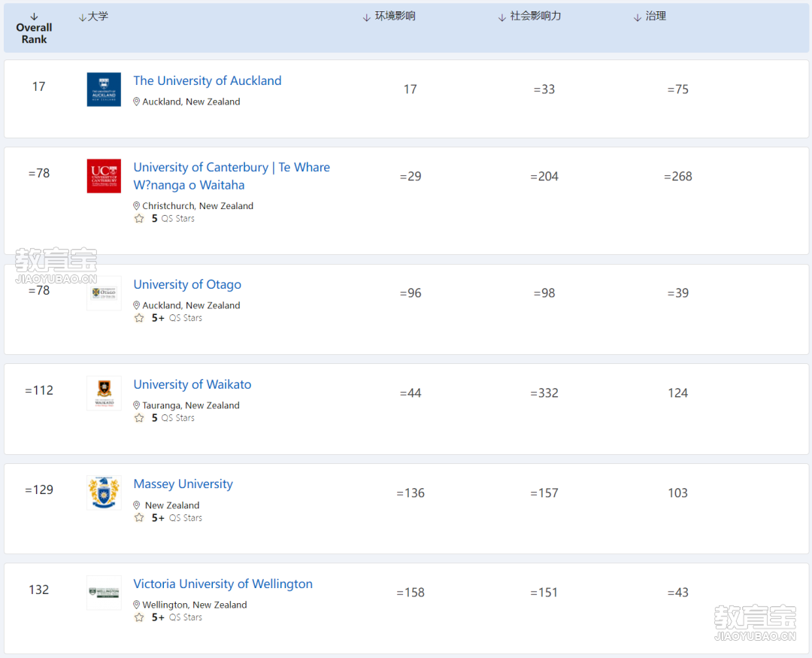Click QS Stars star icon for Otago
Image resolution: width=812 pixels, height=658 pixels.
(139, 318)
